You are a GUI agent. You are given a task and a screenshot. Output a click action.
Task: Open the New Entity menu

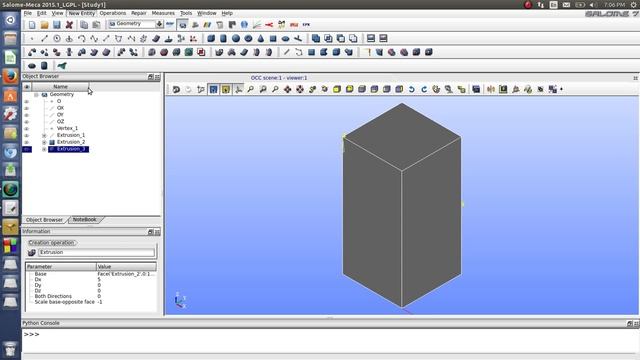(x=82, y=13)
